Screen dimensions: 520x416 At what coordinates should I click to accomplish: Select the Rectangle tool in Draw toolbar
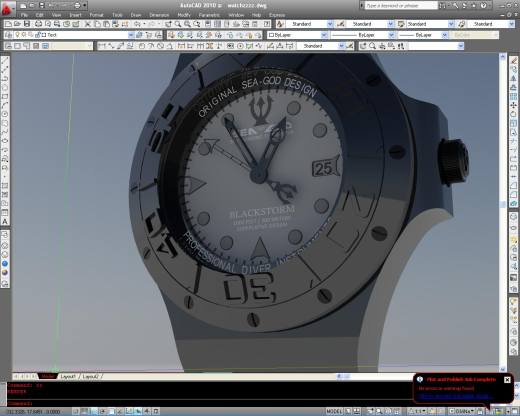pyautogui.click(x=5, y=97)
